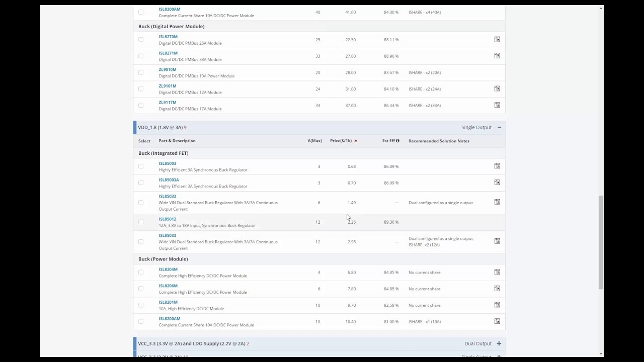Open ISL85012 part link
644x362 pixels.
tap(168, 219)
